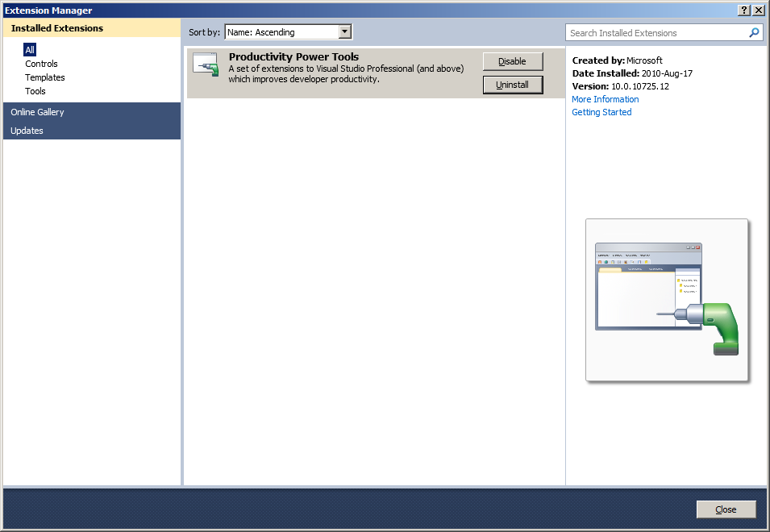Click the large extension preview image

point(666,300)
